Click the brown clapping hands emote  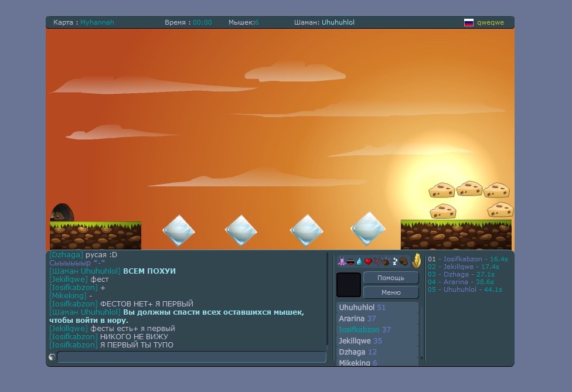point(386,261)
